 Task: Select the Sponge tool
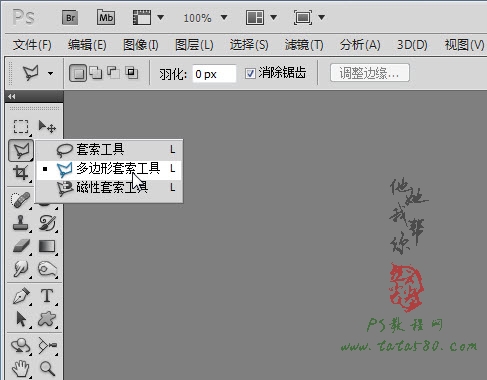tap(47, 269)
